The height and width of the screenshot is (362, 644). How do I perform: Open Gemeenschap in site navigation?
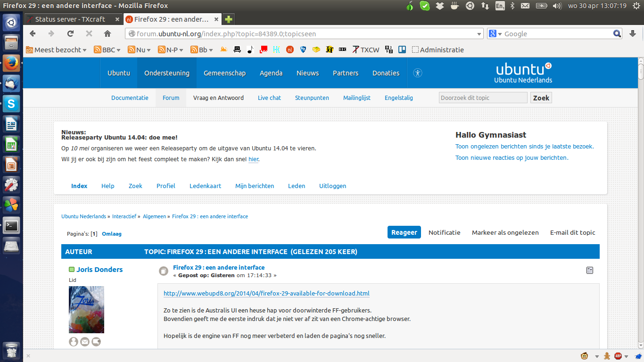224,73
